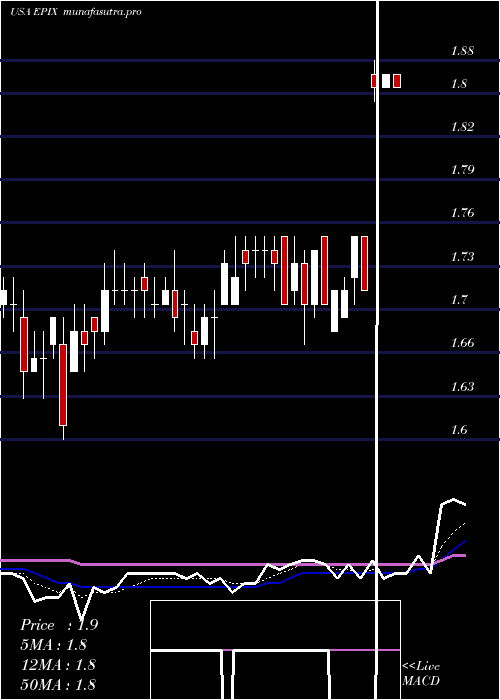Click the 1.82 price axis label
The image size is (500, 700).
pyautogui.click(x=462, y=127)
